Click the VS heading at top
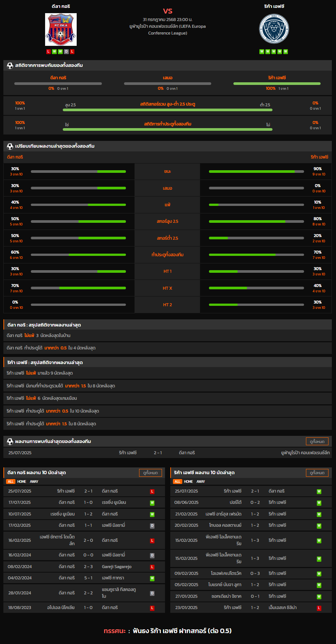The width and height of the screenshot is (336, 644). pyautogui.click(x=168, y=11)
